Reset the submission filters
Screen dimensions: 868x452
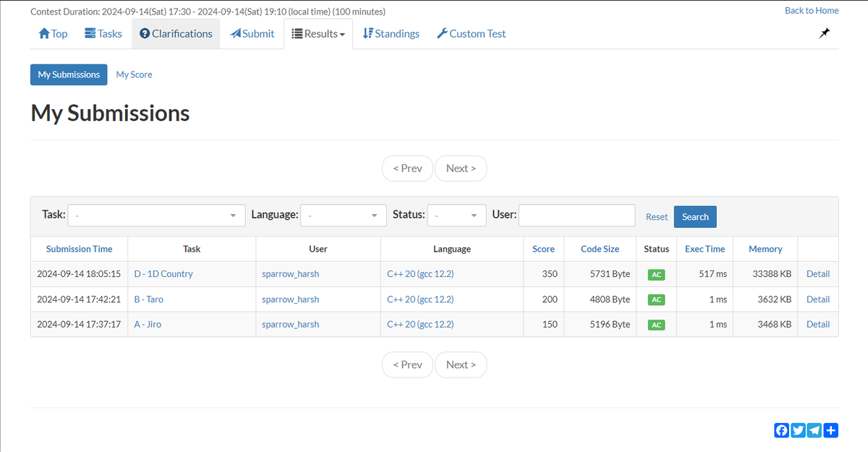click(x=657, y=217)
